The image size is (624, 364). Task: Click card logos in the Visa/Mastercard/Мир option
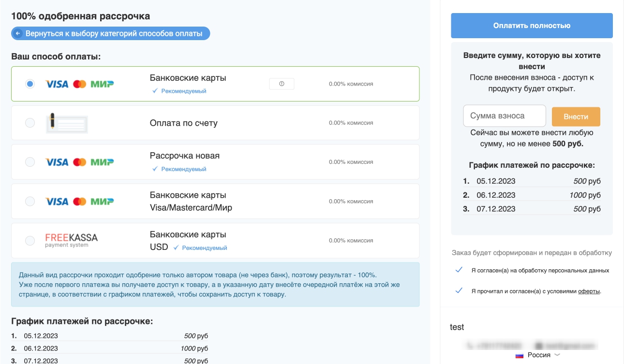(x=79, y=201)
